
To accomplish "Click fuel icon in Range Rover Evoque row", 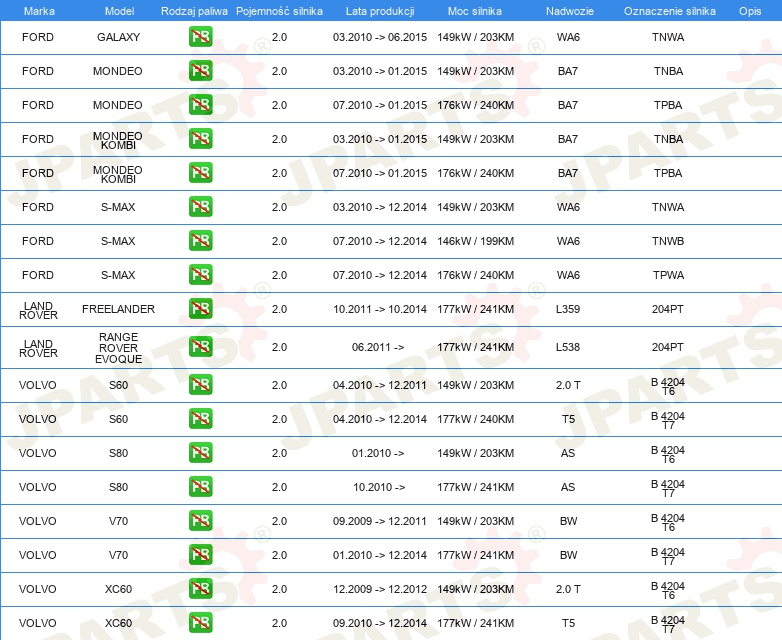I will 200,347.
